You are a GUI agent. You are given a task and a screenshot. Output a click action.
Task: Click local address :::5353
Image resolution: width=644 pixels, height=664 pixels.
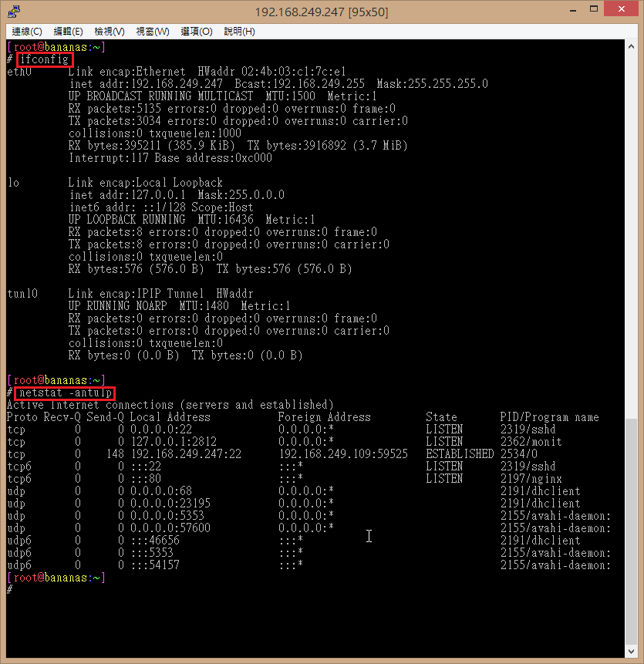click(153, 553)
